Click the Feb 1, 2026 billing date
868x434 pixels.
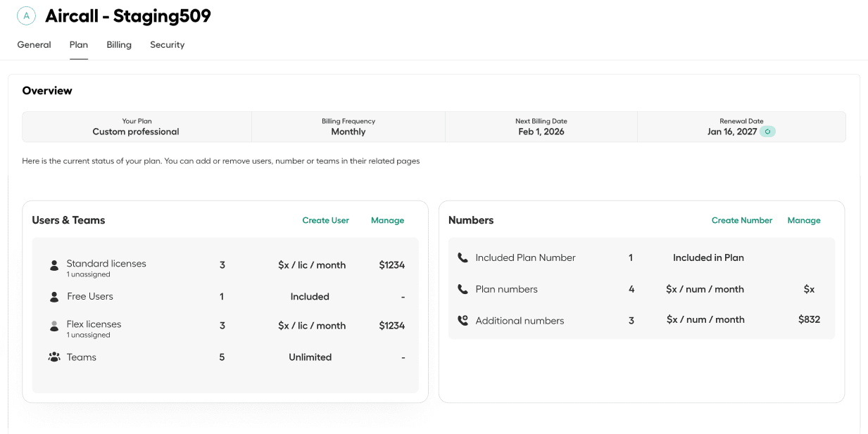coord(541,132)
